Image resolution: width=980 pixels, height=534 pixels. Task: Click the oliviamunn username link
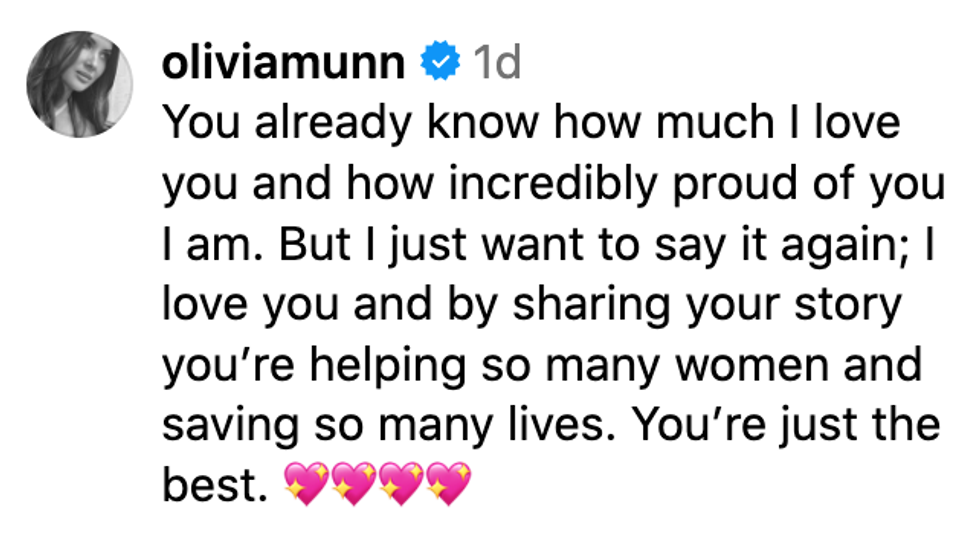point(282,63)
